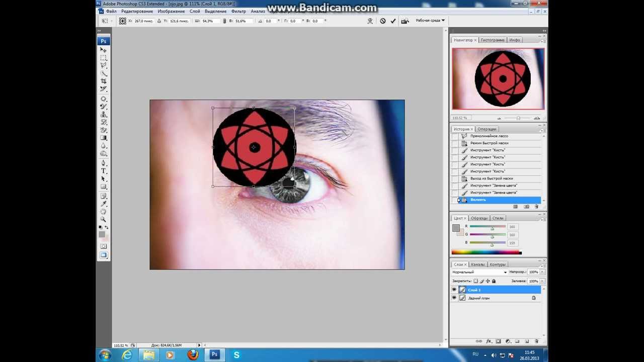Select the Move tool in the toolbox

click(x=104, y=50)
